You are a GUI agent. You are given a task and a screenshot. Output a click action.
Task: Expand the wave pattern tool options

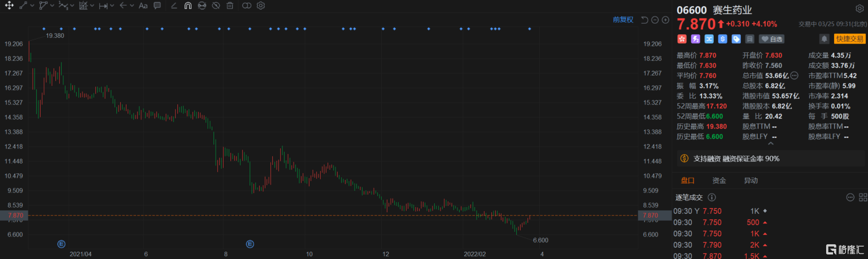(x=72, y=6)
